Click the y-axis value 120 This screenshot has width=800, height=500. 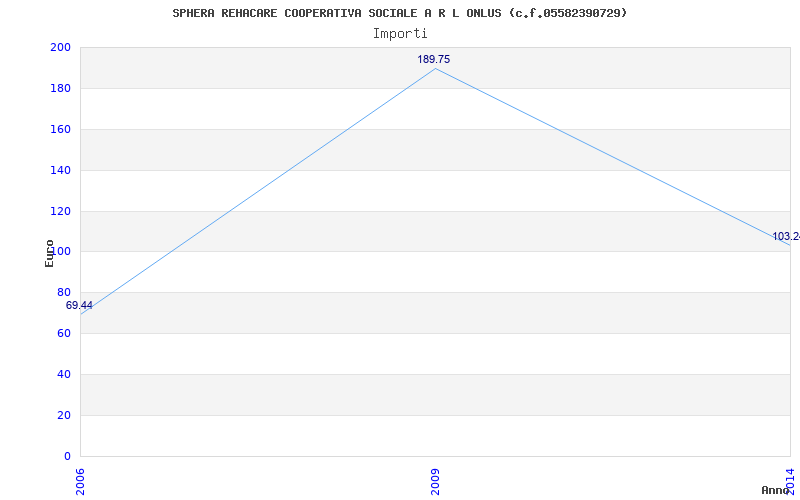click(x=60, y=211)
